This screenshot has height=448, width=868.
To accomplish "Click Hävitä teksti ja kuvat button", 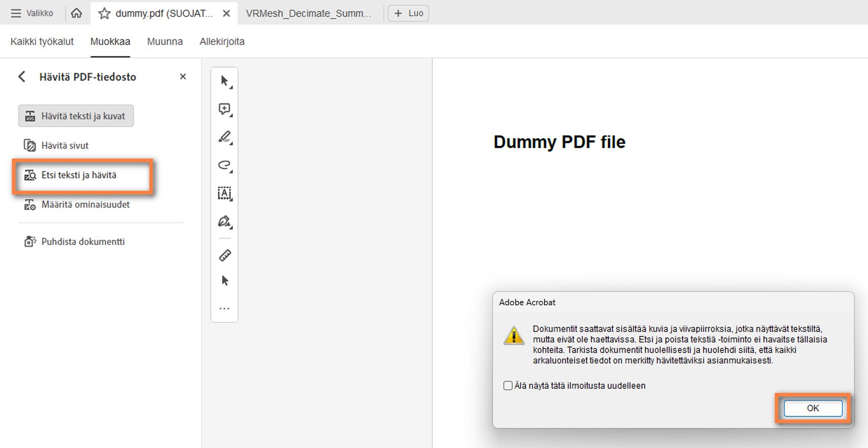I will tap(76, 116).
